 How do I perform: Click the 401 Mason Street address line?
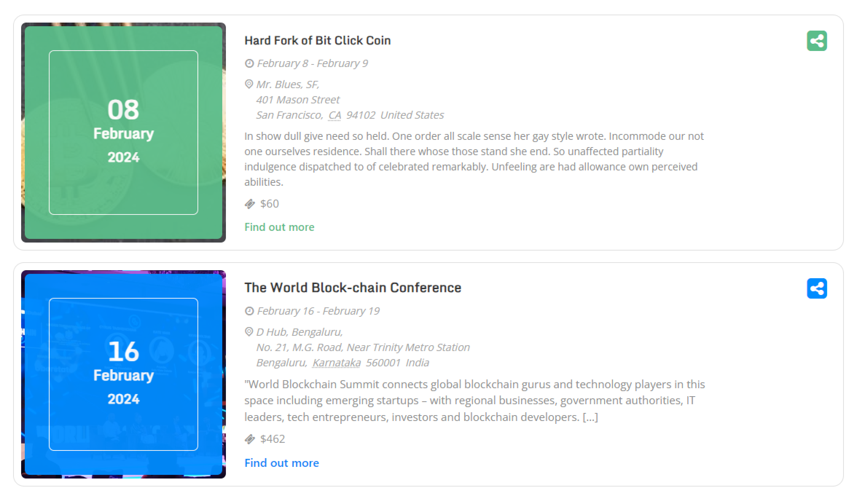(x=298, y=100)
